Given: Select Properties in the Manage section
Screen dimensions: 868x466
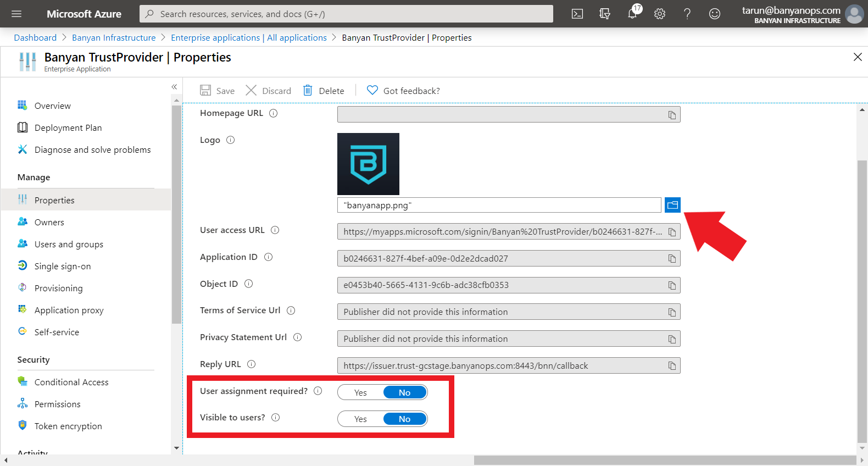Looking at the screenshot, I should (86, 200).
